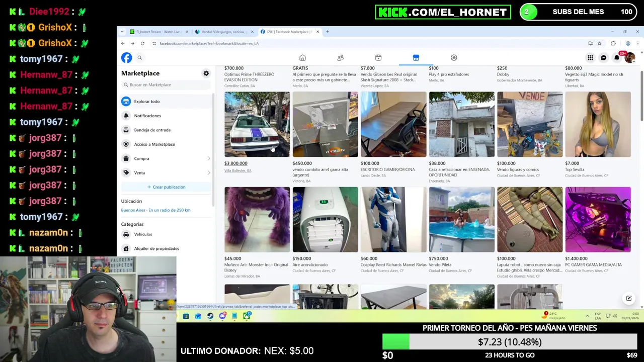644x362 pixels.
Task: Select the Marketplace icon in Facebook navigation
Action: coord(416,58)
